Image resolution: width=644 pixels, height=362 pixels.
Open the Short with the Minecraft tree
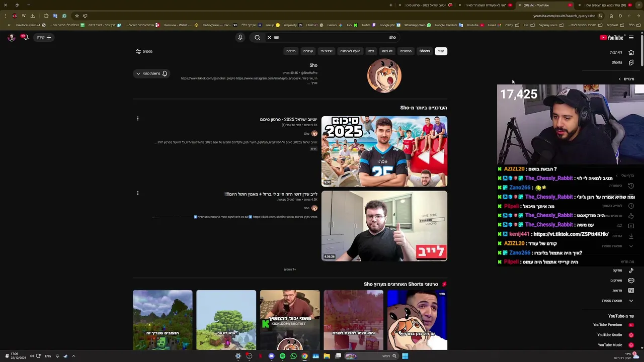[x=226, y=320]
